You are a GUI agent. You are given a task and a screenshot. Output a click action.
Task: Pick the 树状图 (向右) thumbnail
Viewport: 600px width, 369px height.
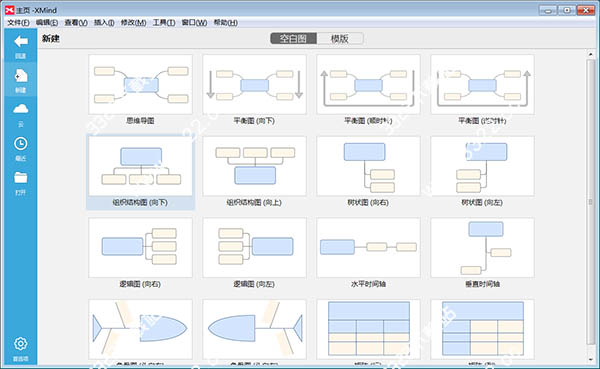click(368, 166)
